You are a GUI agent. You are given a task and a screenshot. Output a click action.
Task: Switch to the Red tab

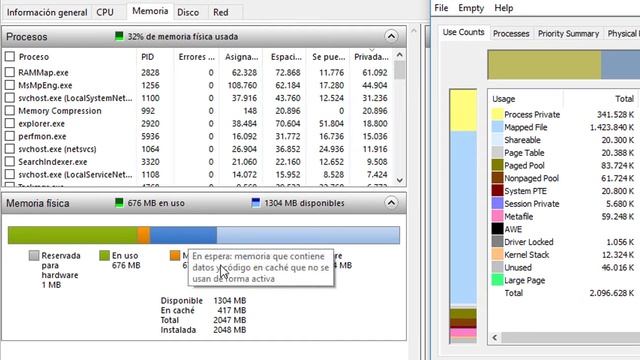click(x=221, y=12)
